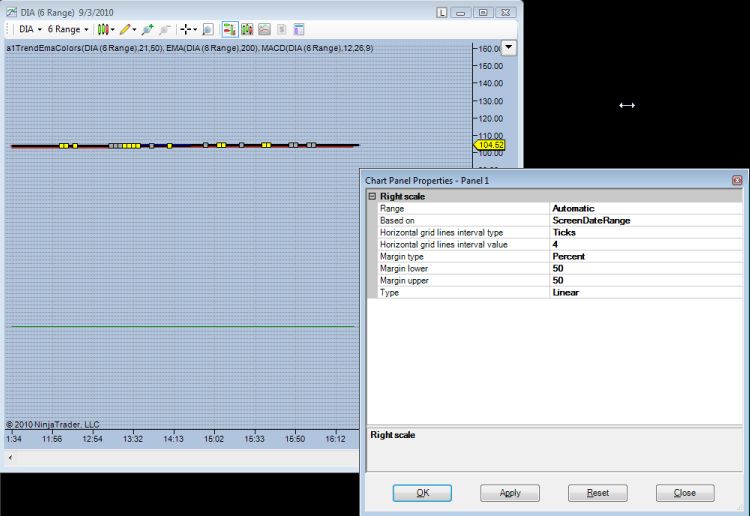Click the OK button
This screenshot has width=750, height=516.
(422, 493)
